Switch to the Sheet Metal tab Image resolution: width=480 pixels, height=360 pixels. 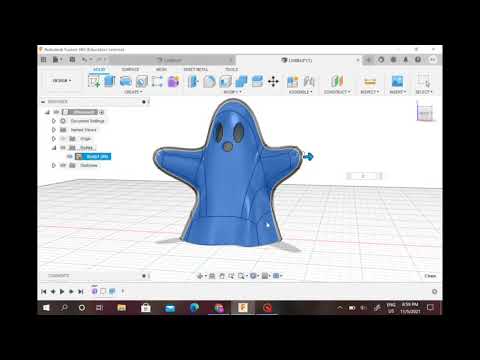coord(196,69)
